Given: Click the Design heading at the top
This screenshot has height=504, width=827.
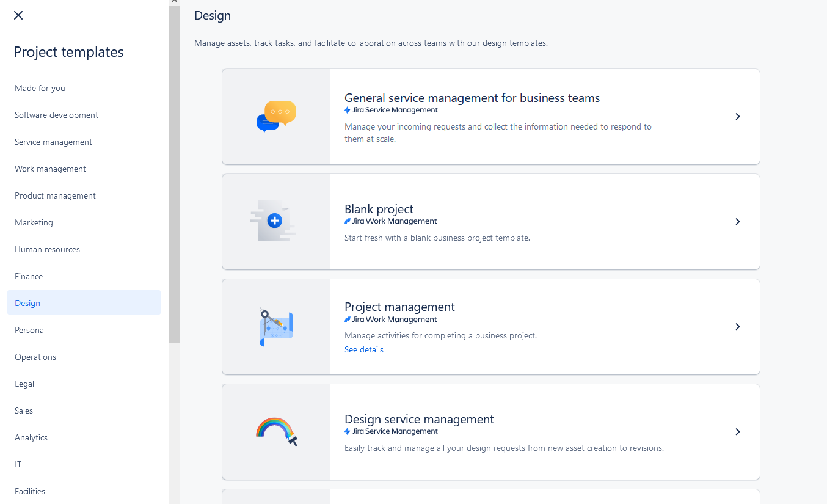Looking at the screenshot, I should click(213, 16).
